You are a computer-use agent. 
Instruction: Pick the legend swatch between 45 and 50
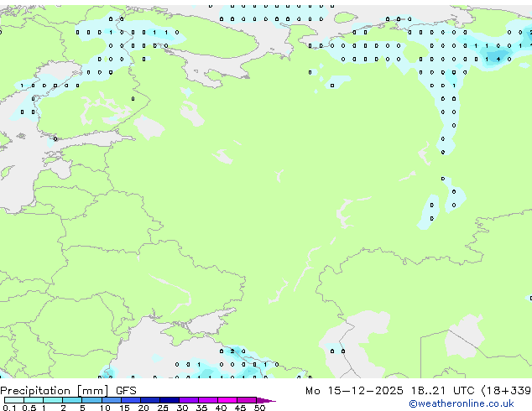(x=247, y=400)
